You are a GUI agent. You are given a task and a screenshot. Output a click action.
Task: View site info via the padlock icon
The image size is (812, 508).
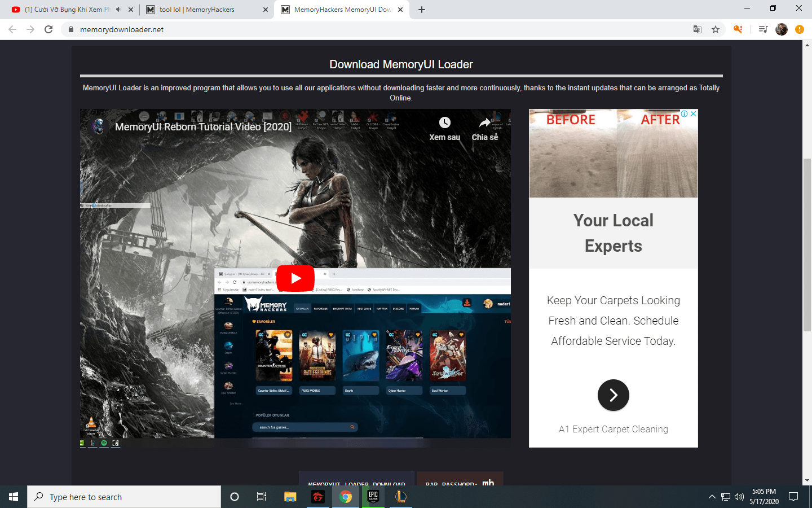pyautogui.click(x=71, y=29)
